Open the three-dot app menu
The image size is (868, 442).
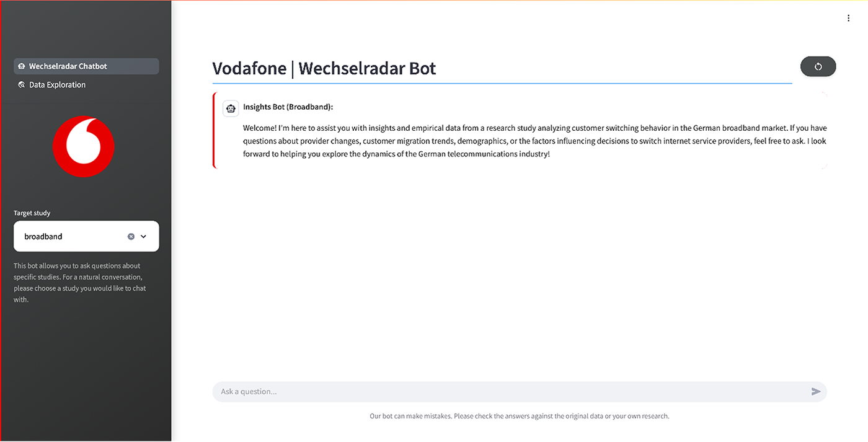pyautogui.click(x=849, y=19)
